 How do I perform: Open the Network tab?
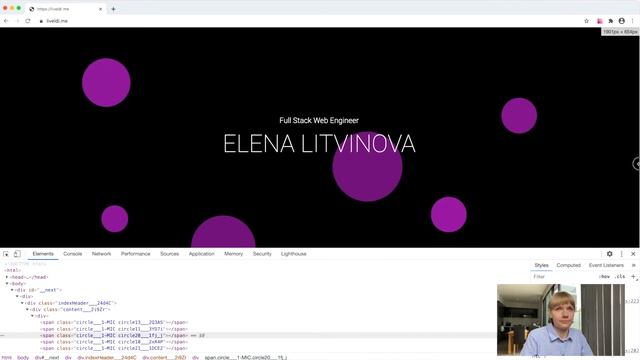tap(101, 254)
